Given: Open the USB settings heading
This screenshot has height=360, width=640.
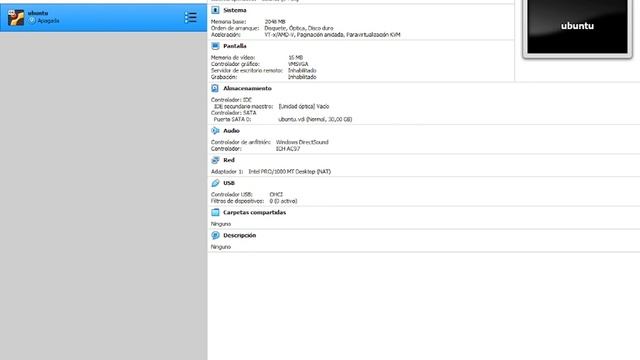Looking at the screenshot, I should [x=229, y=183].
